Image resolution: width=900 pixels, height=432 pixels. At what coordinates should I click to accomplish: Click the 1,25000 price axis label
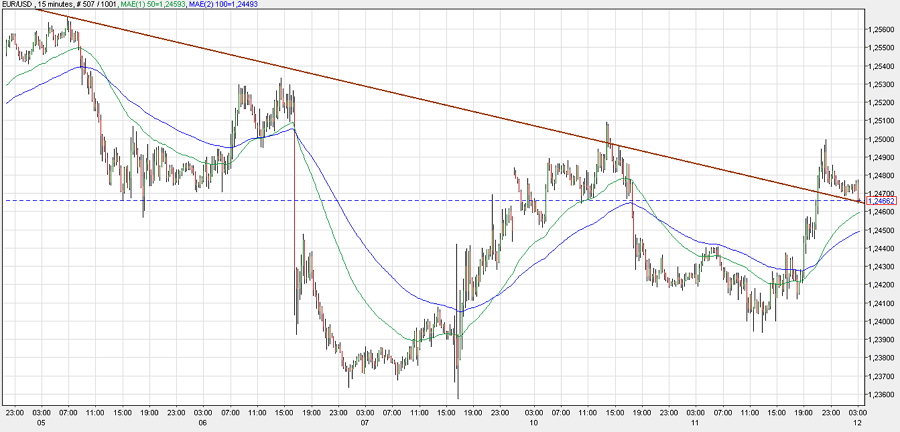[x=881, y=139]
